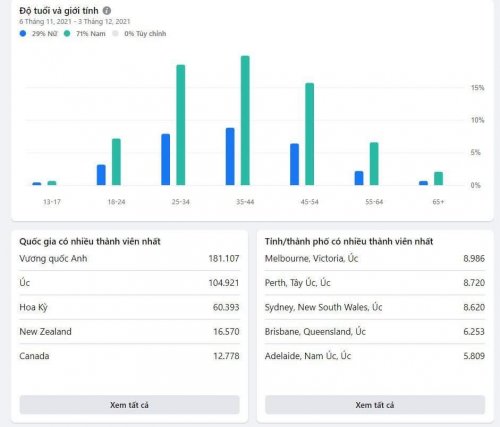
Task: Select the blue bar for 35-44
Action: (230, 156)
